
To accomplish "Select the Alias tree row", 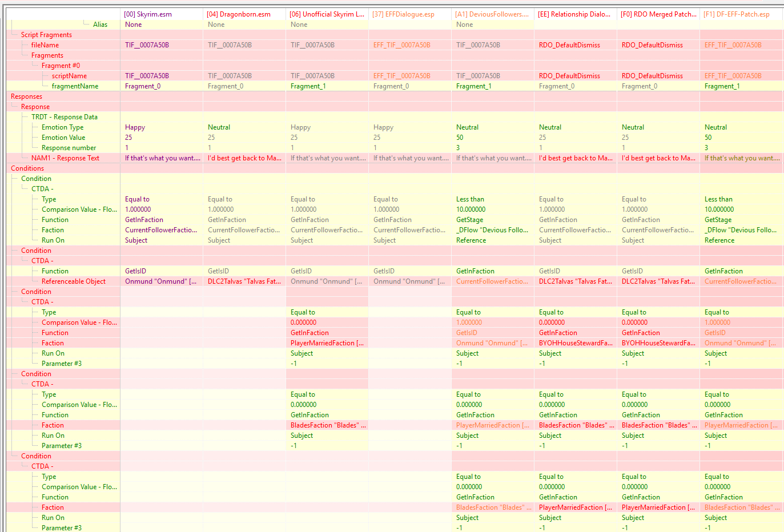I will (x=100, y=25).
